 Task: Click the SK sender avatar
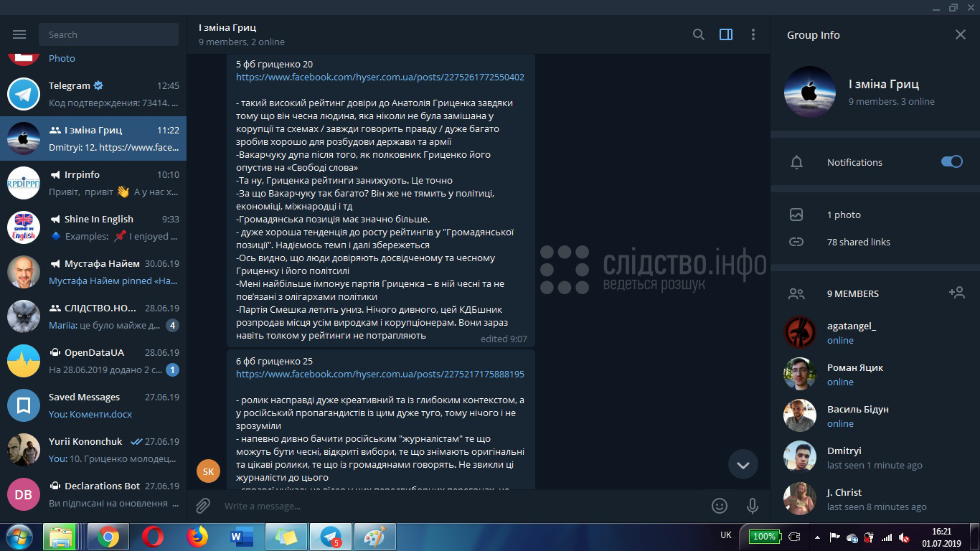tap(208, 471)
